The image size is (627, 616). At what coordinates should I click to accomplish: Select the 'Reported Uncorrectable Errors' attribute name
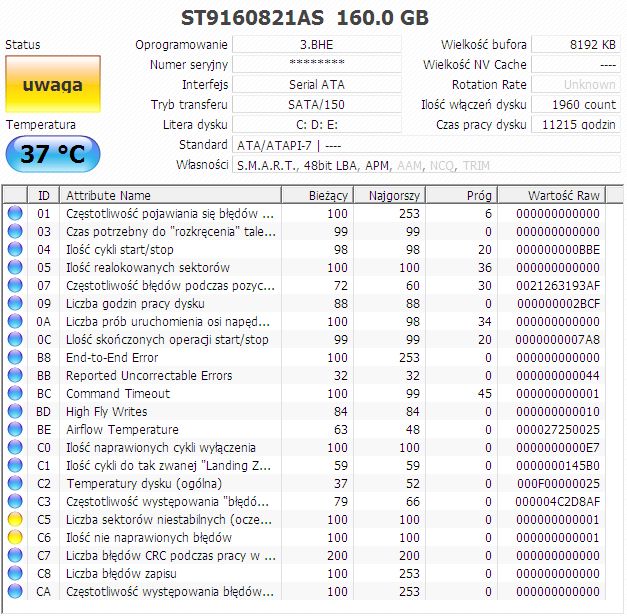tap(149, 375)
